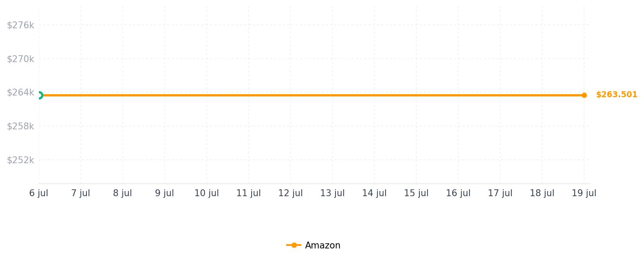Image resolution: width=644 pixels, height=260 pixels.
Task: Click the green start point marker
Action: pos(39,95)
